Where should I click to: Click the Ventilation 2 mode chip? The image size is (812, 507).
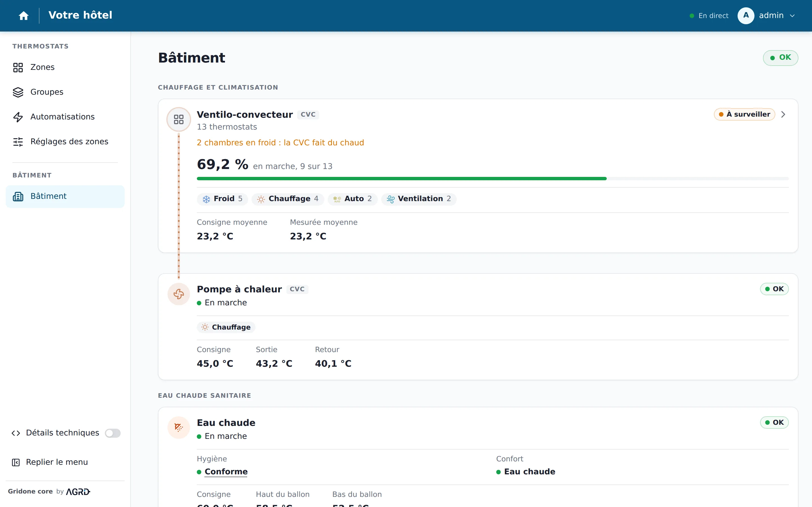419,199
